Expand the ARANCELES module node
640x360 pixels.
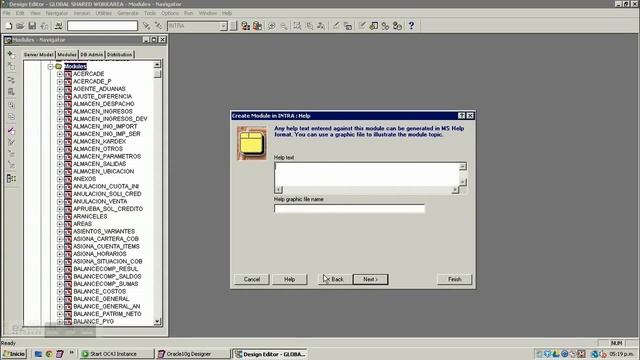click(60, 217)
